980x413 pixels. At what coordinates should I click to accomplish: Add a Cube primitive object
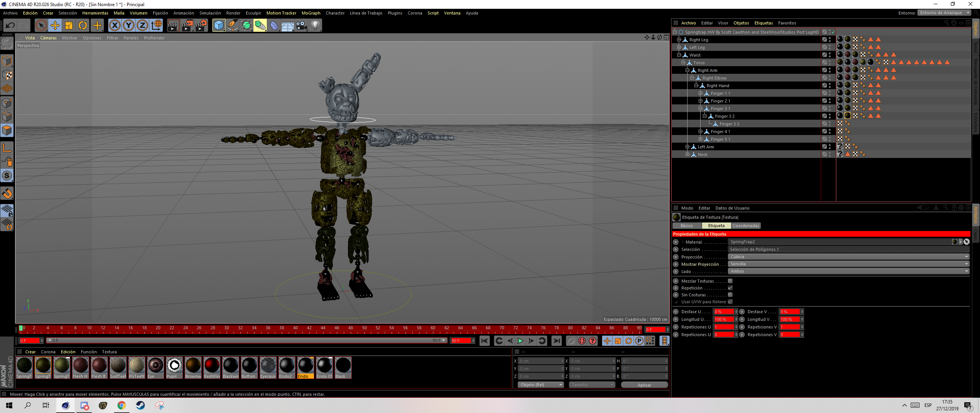coord(219,26)
